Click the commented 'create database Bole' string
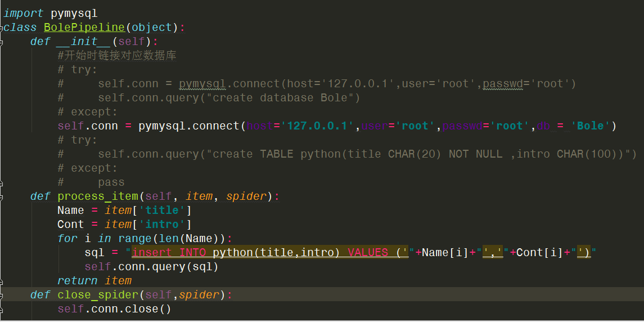 point(283,99)
